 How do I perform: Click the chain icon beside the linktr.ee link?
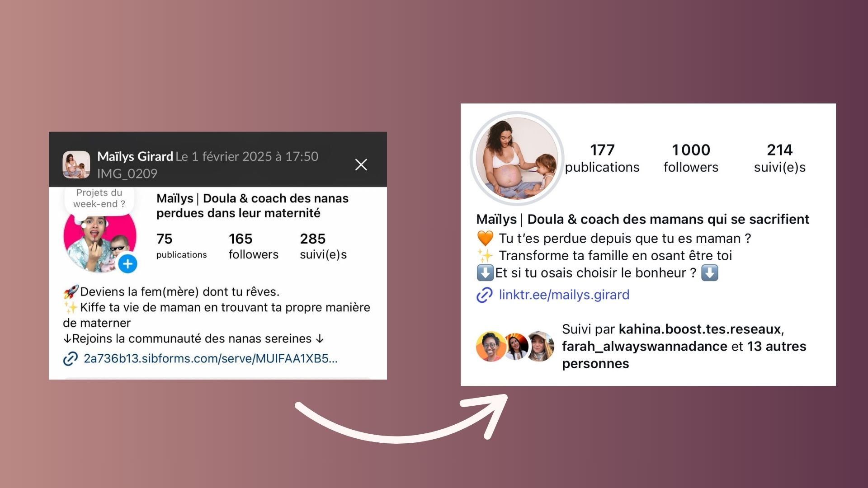point(485,295)
